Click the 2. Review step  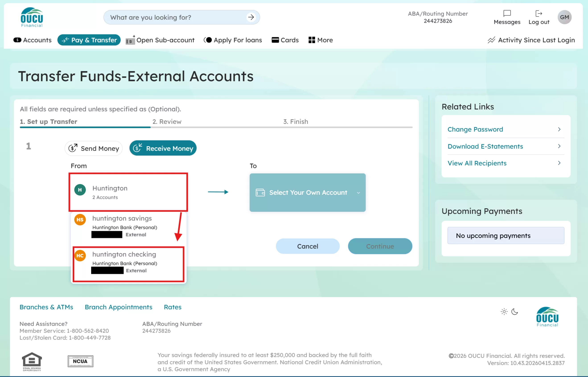167,122
